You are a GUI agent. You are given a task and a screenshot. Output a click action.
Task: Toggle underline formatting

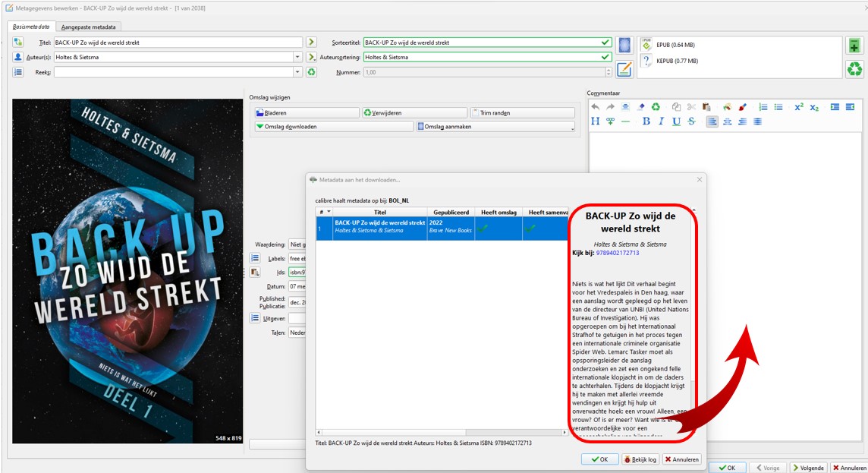pyautogui.click(x=676, y=121)
